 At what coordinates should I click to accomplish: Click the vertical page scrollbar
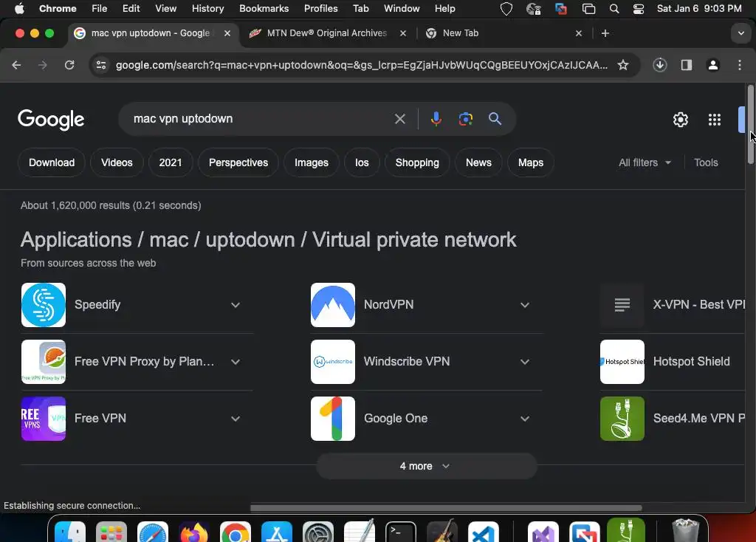[750, 126]
